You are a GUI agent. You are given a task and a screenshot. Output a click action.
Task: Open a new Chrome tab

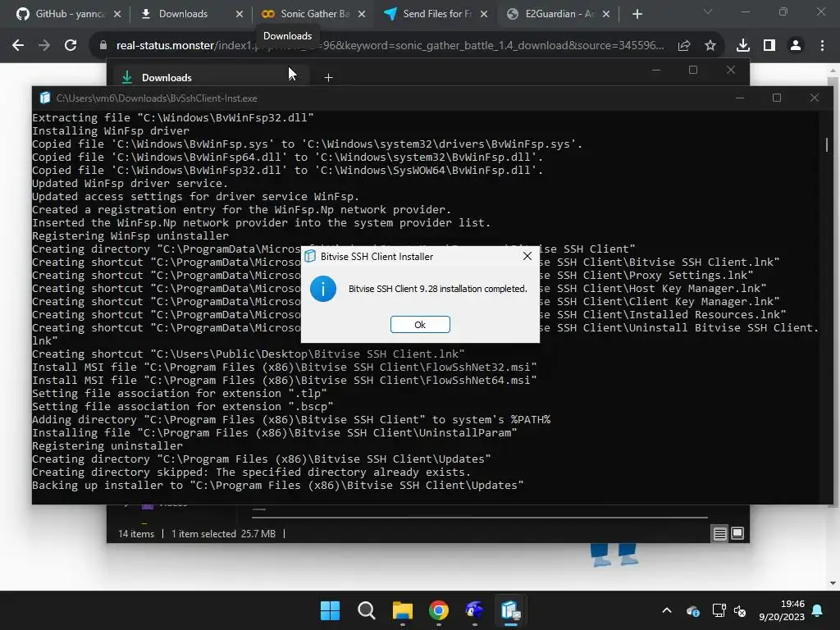pyautogui.click(x=637, y=14)
